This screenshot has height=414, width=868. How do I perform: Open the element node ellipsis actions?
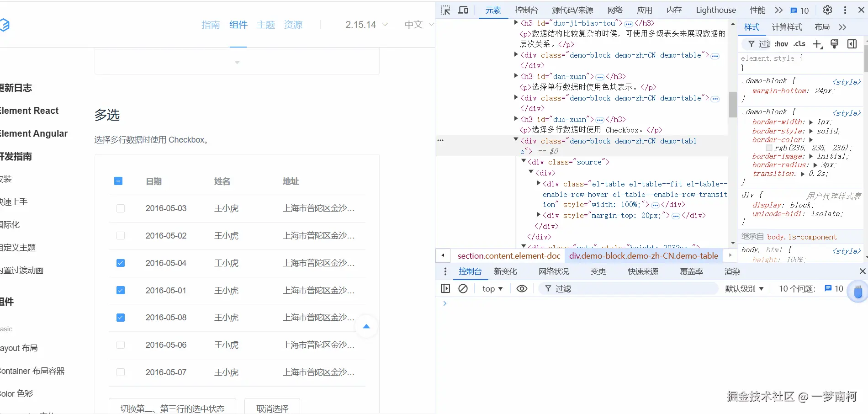pyautogui.click(x=440, y=140)
